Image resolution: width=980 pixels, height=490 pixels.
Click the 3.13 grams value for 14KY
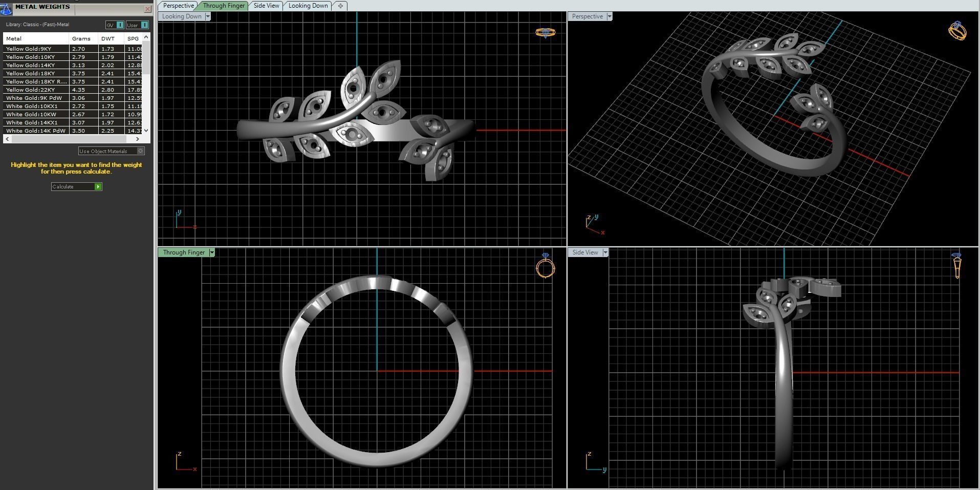coord(78,65)
